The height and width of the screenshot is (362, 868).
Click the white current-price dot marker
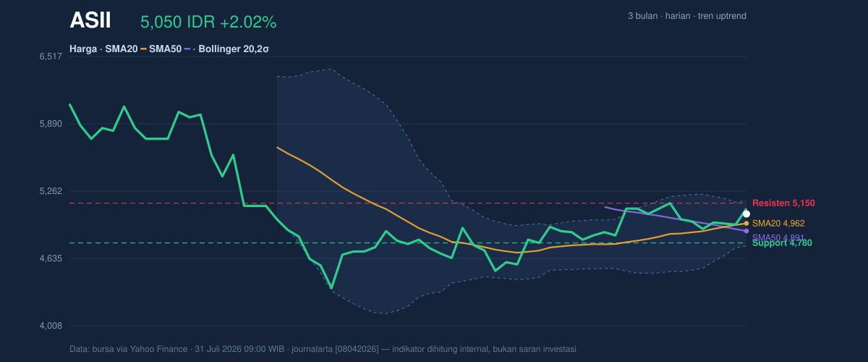[746, 214]
